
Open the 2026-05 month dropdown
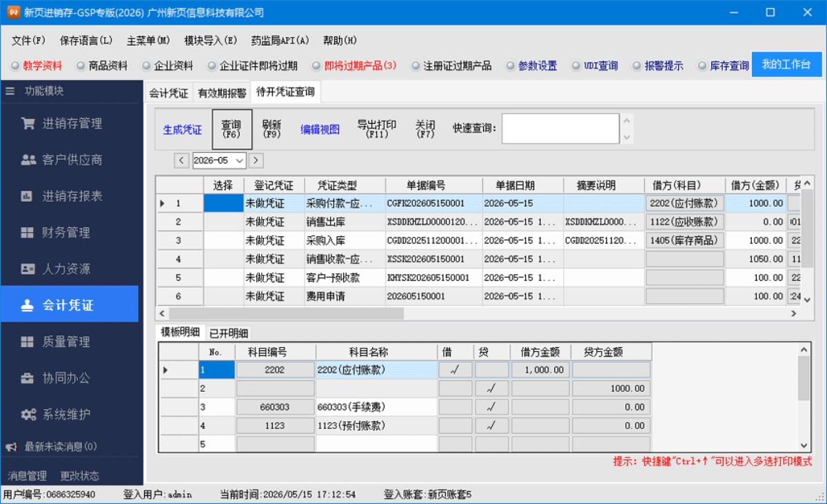(239, 160)
